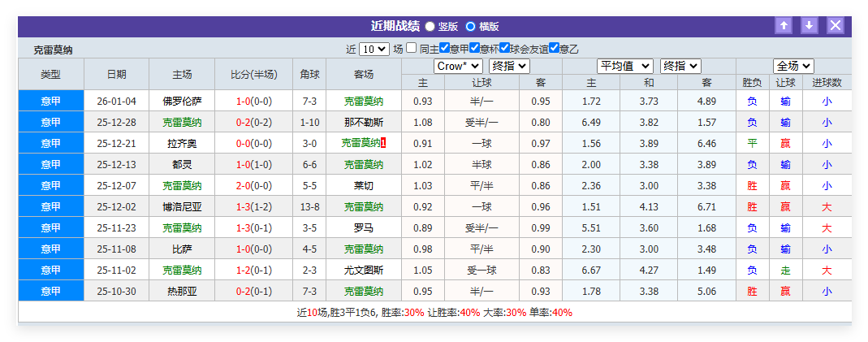Click the 那不勒斯 team name

(364, 123)
